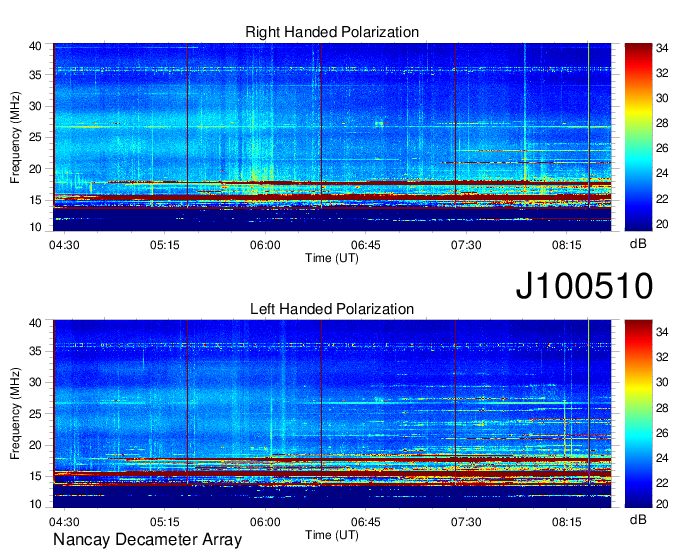The width and height of the screenshot is (680, 552).
Task: Click the 20 dB value on the bottom colorbar
Action: [x=662, y=504]
